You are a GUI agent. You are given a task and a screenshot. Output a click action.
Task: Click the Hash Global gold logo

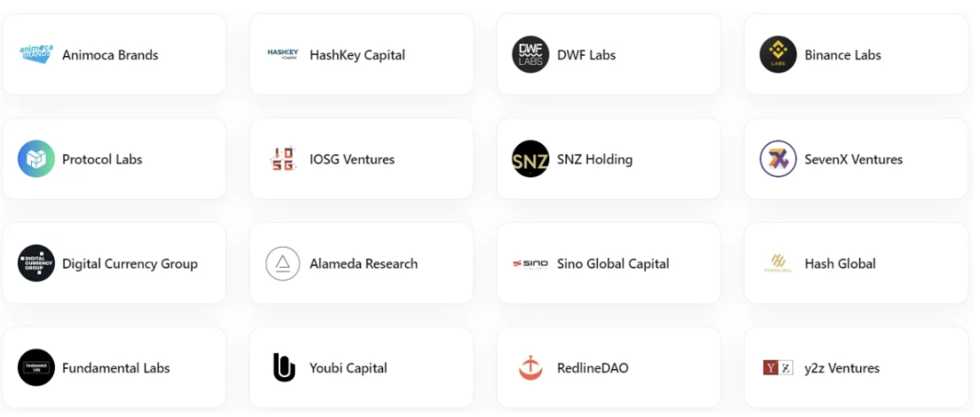[x=778, y=264]
